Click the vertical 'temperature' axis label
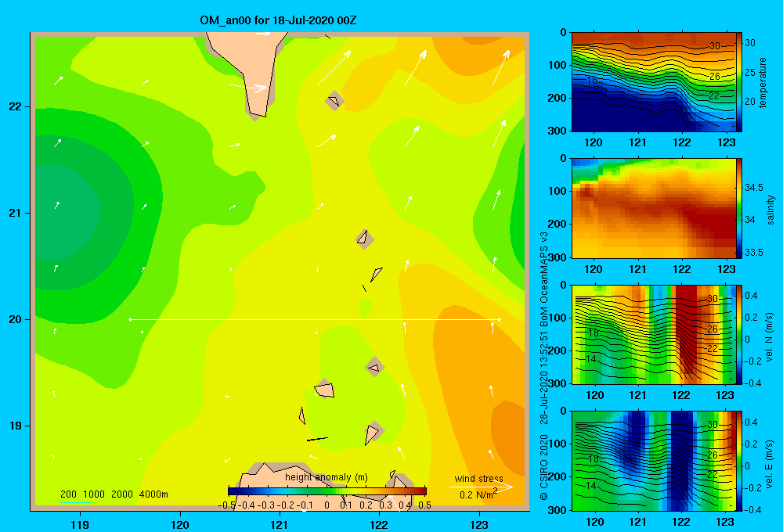783x532 pixels. [x=763, y=83]
